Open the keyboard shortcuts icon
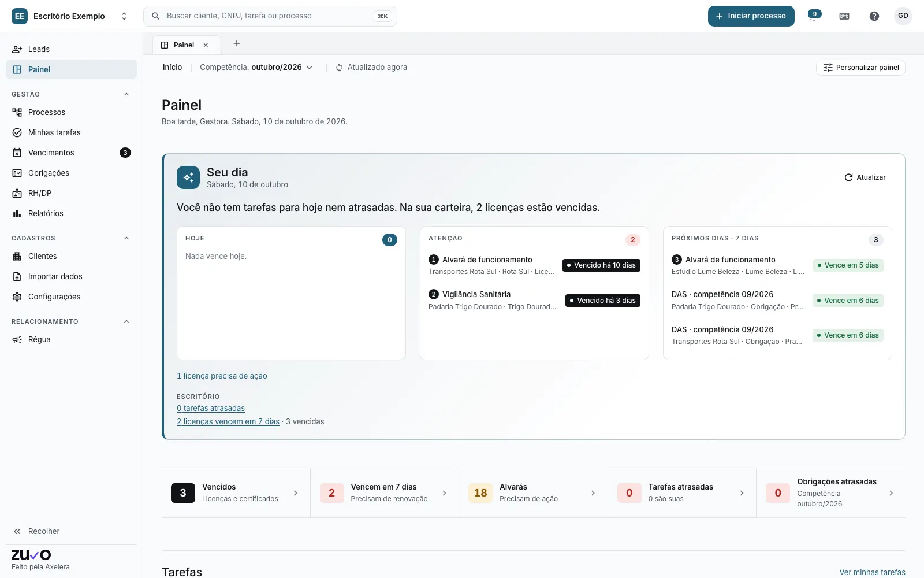The width and height of the screenshot is (924, 578). 844,16
